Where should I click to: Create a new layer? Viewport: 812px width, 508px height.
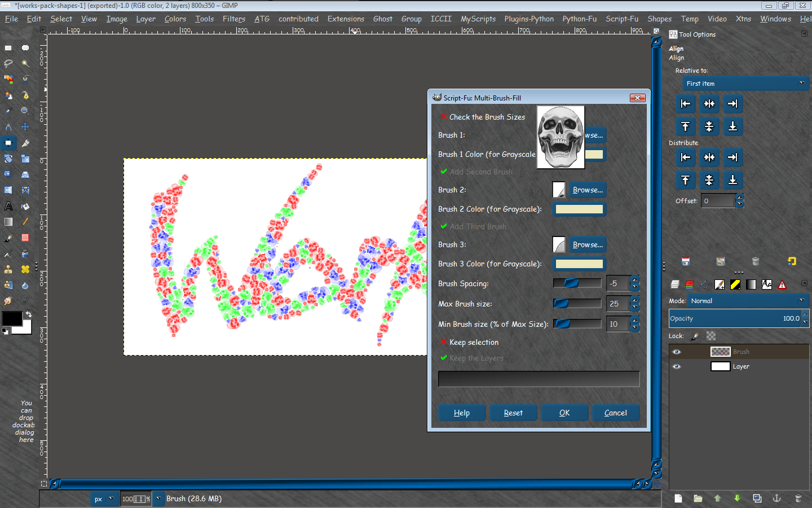(x=678, y=498)
